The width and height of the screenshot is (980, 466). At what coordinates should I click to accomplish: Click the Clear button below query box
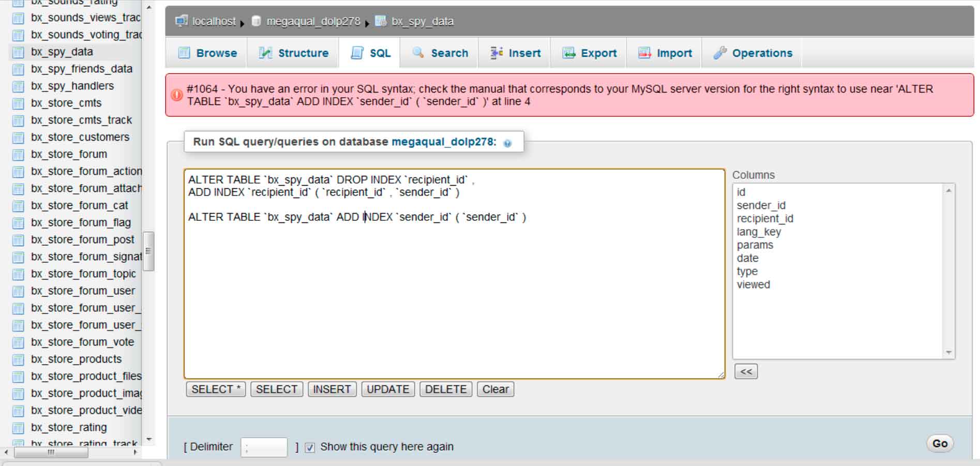(495, 389)
